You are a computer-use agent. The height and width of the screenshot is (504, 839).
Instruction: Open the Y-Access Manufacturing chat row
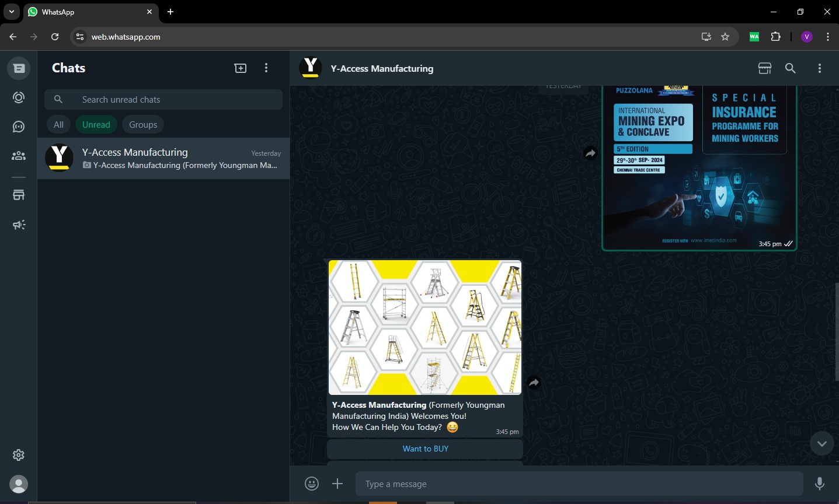coord(163,159)
